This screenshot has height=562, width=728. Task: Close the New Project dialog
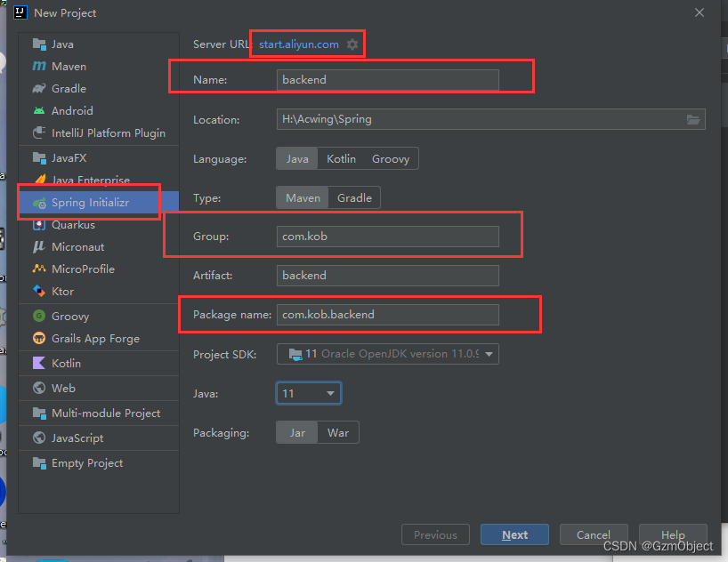700,12
